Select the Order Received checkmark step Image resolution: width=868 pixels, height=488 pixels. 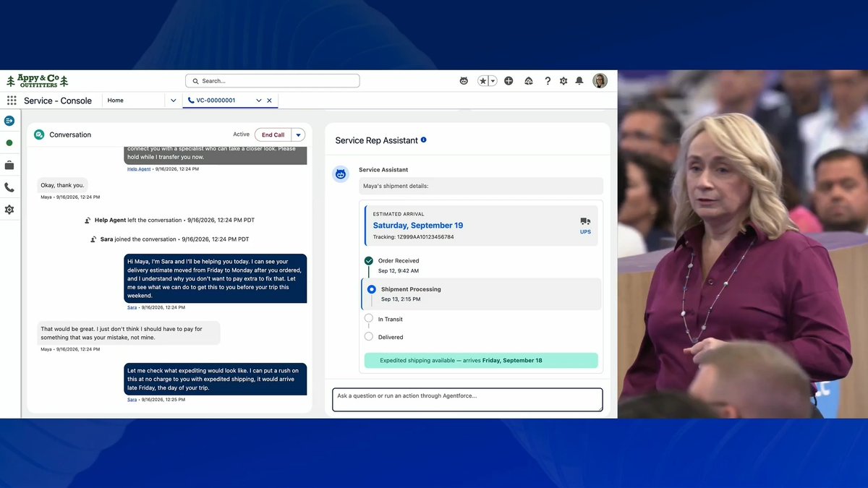369,260
